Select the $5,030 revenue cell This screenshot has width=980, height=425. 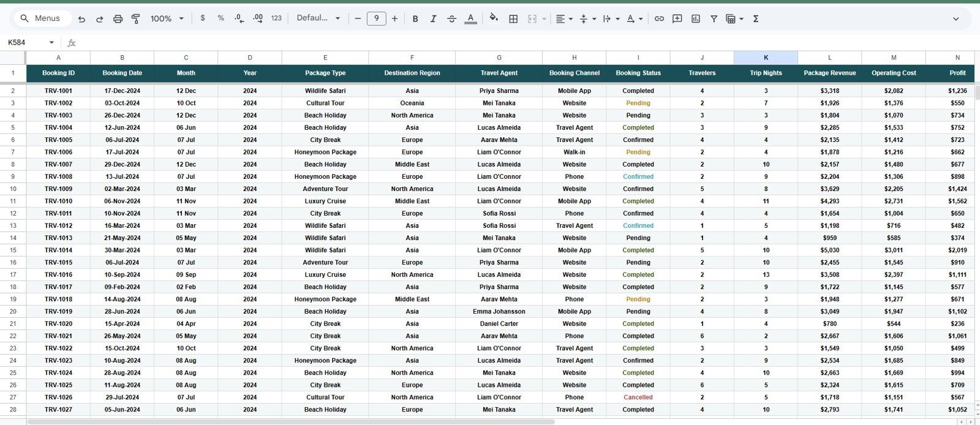coord(830,250)
